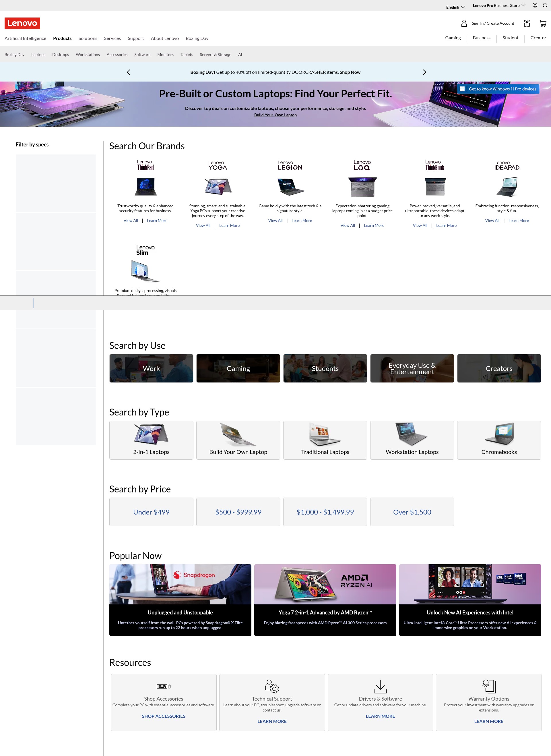Click LEARN MORE under Warranty Options

click(x=489, y=721)
